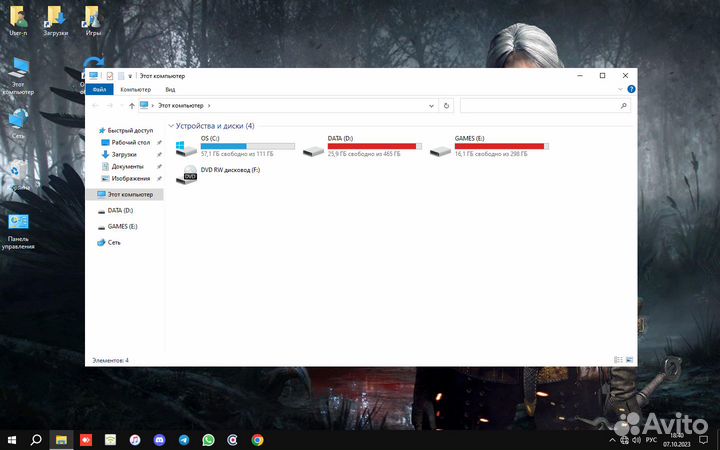Open the Файл menu
The width and height of the screenshot is (720, 450).
(99, 89)
